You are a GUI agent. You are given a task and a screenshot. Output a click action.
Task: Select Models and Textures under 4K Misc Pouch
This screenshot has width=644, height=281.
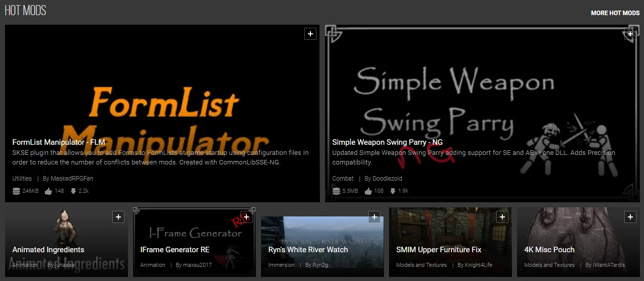(549, 265)
